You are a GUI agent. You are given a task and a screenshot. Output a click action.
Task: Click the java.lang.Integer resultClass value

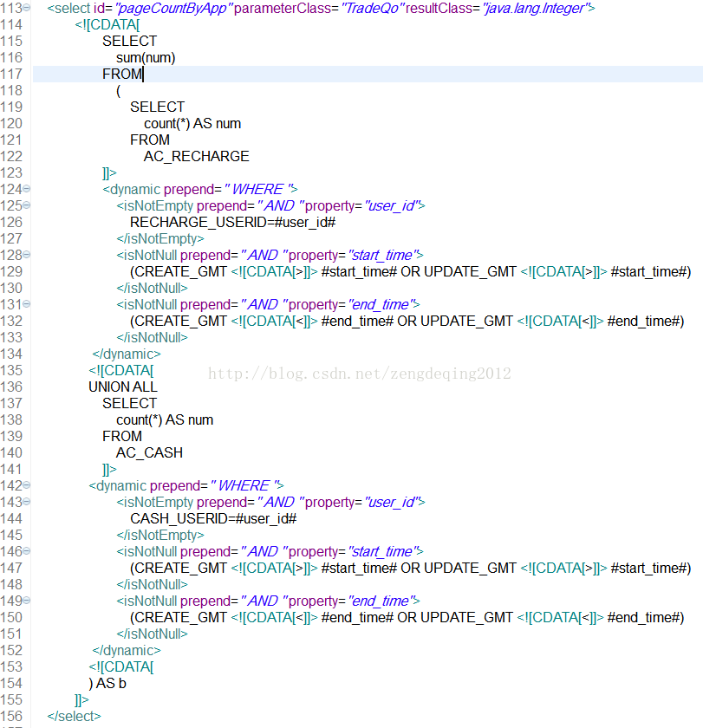[535, 9]
